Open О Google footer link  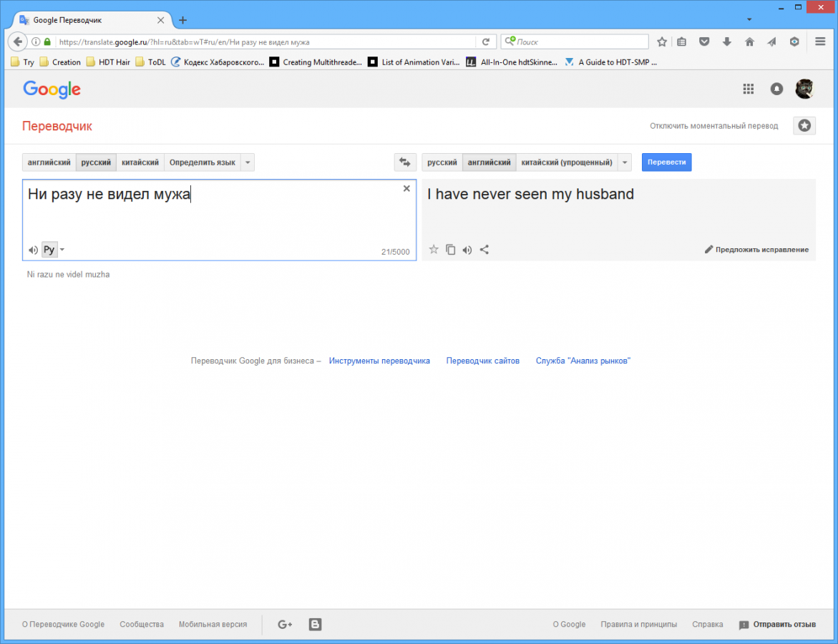(569, 624)
